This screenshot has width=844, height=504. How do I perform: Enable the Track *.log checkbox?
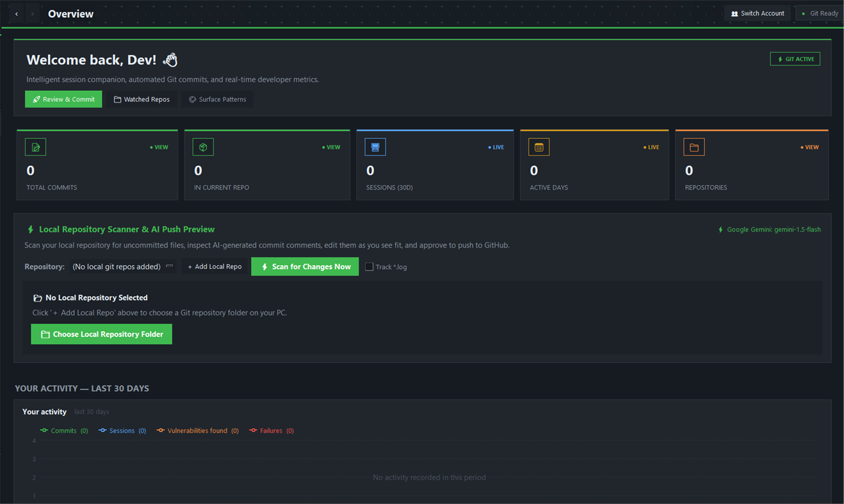point(369,266)
